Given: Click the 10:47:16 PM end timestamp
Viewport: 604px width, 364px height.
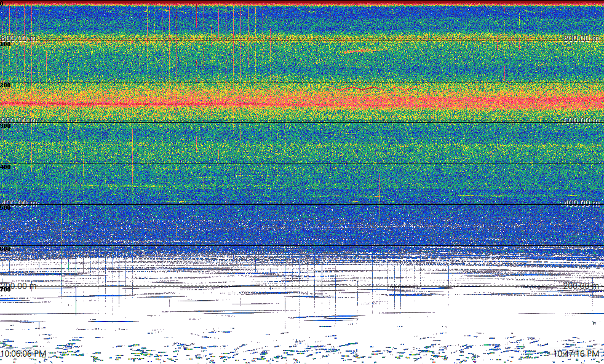Looking at the screenshot, I should 576,353.
